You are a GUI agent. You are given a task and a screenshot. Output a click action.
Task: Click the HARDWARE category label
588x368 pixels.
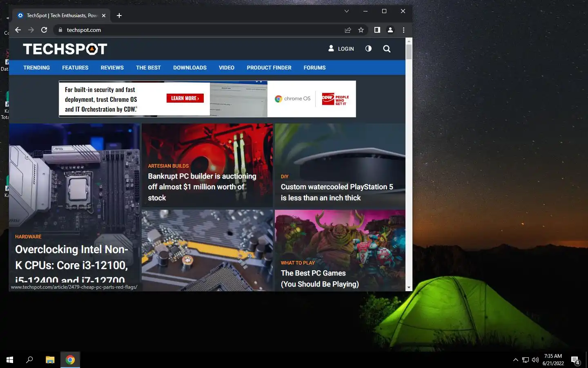(x=28, y=237)
